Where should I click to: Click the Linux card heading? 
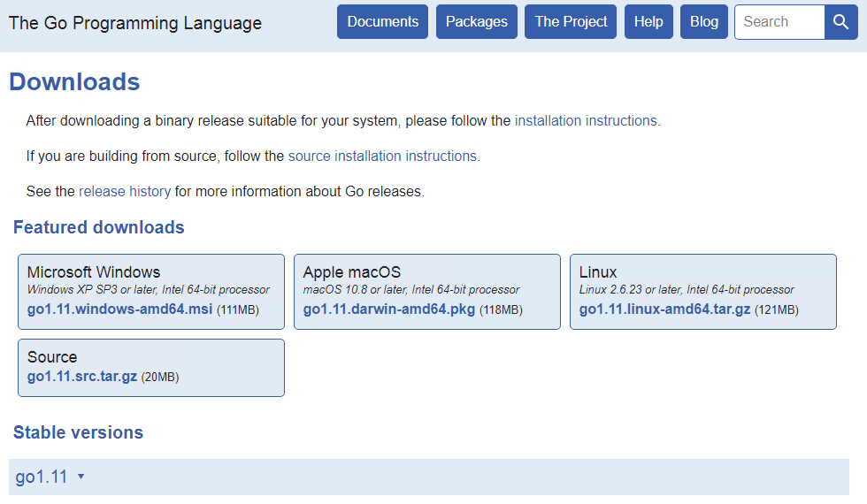(598, 272)
